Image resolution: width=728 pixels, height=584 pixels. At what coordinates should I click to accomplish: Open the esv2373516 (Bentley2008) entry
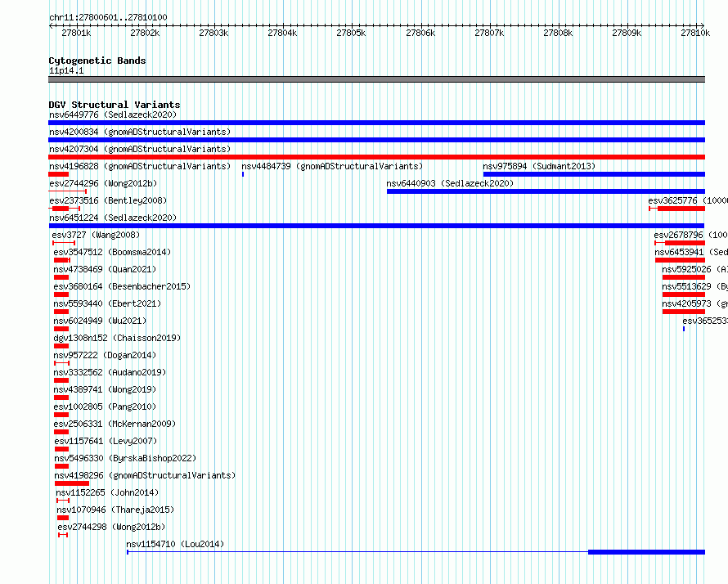pos(108,200)
